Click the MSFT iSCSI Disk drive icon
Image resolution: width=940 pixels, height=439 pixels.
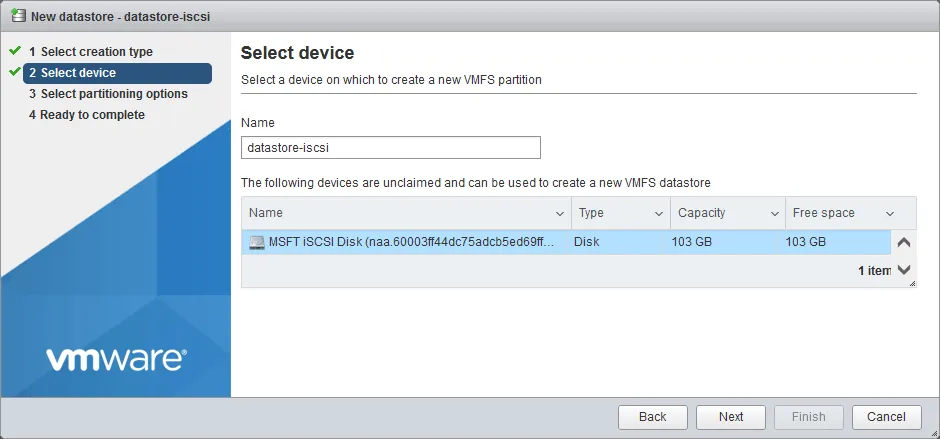pos(257,242)
